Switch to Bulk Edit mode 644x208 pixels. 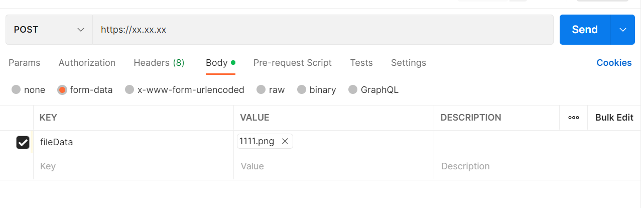614,118
